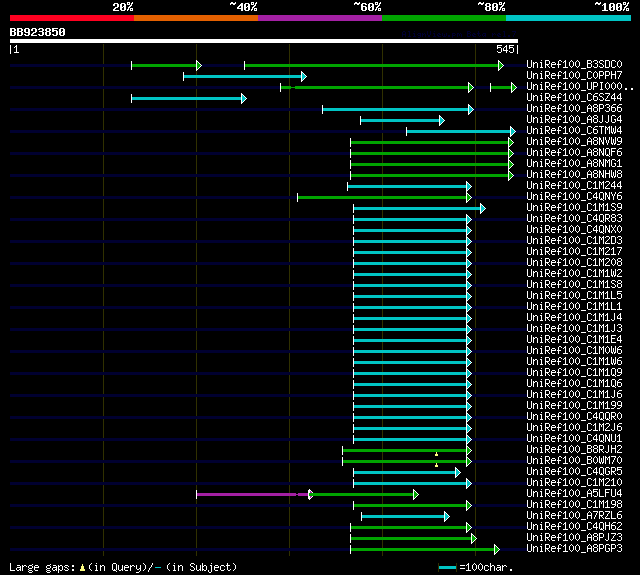
Task: Open hit UniRef100_B8RJH2
Action: click(574, 450)
